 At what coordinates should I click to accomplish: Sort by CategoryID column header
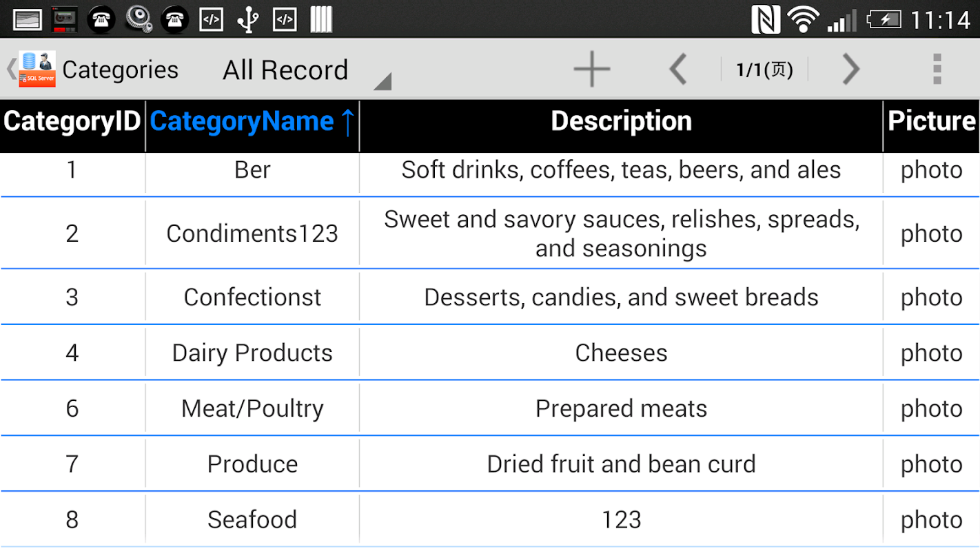tap(72, 122)
